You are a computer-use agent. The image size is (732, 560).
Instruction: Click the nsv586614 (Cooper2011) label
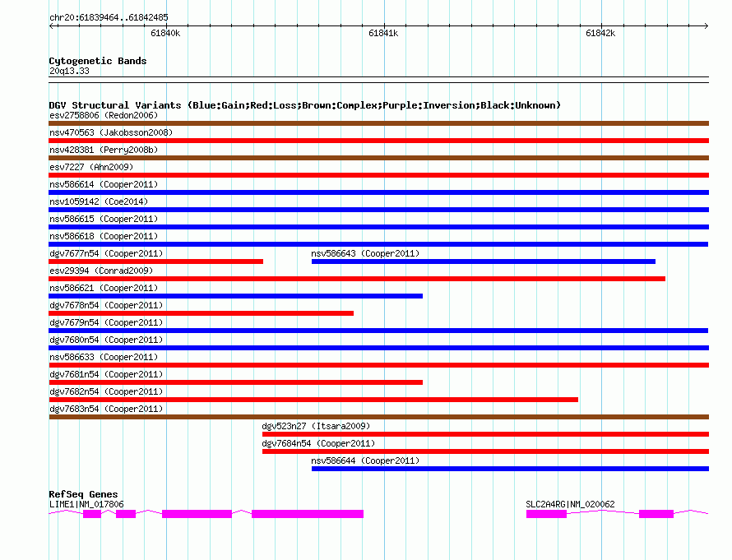(x=104, y=184)
